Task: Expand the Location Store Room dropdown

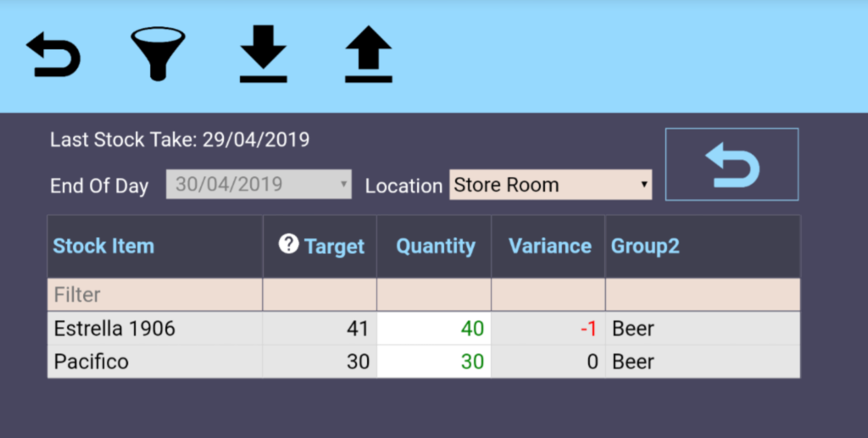Action: click(x=550, y=186)
